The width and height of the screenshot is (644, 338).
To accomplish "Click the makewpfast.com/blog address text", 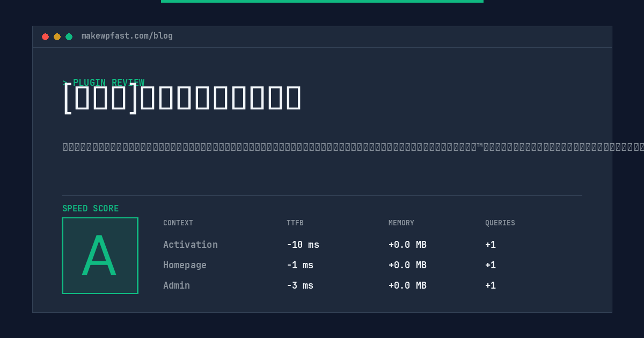I will 127,36.
